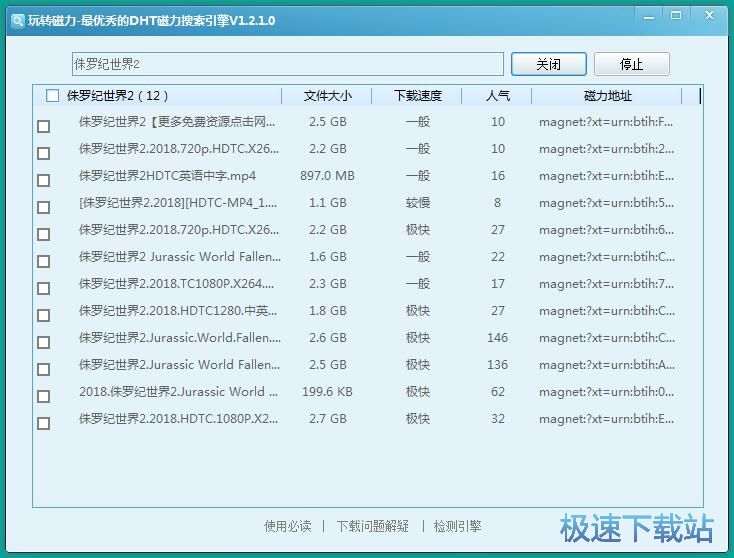Open the 使用必读 link
The image size is (734, 558).
(x=288, y=525)
